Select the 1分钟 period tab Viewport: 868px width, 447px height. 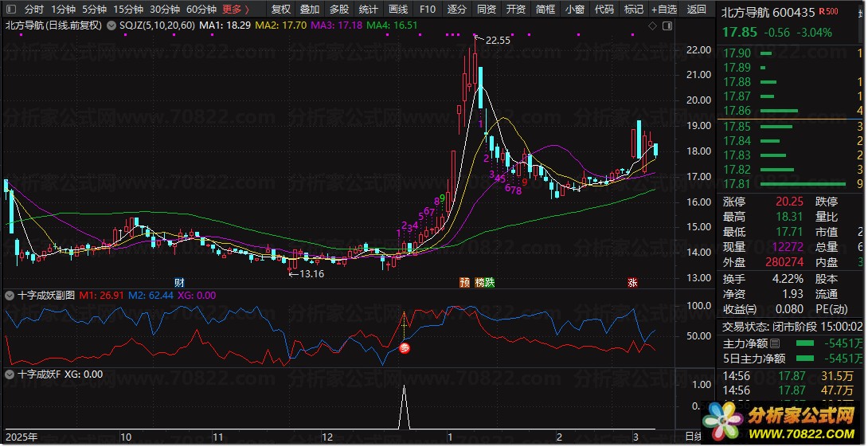pyautogui.click(x=63, y=9)
